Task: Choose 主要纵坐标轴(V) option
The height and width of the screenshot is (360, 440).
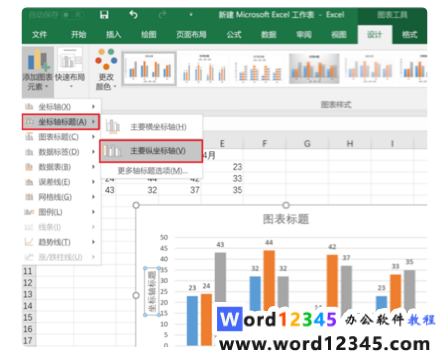Action: click(x=151, y=151)
